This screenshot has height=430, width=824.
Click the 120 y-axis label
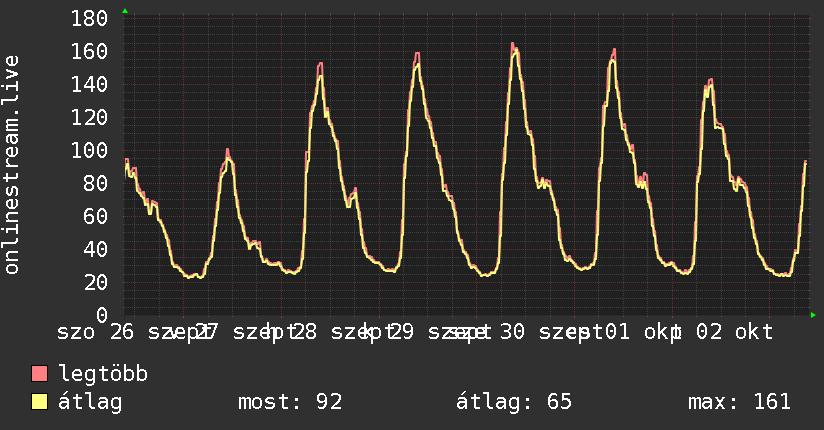tap(89, 117)
